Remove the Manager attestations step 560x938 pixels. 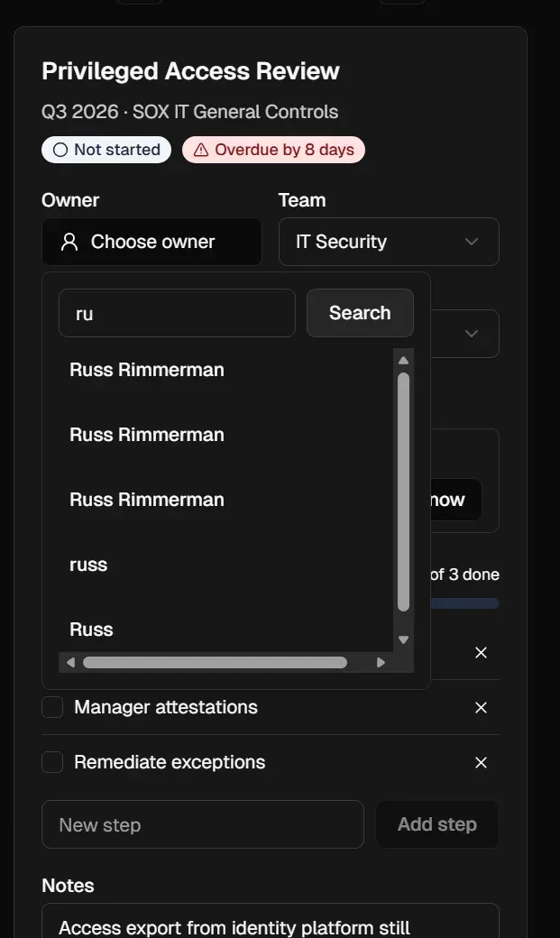point(481,708)
